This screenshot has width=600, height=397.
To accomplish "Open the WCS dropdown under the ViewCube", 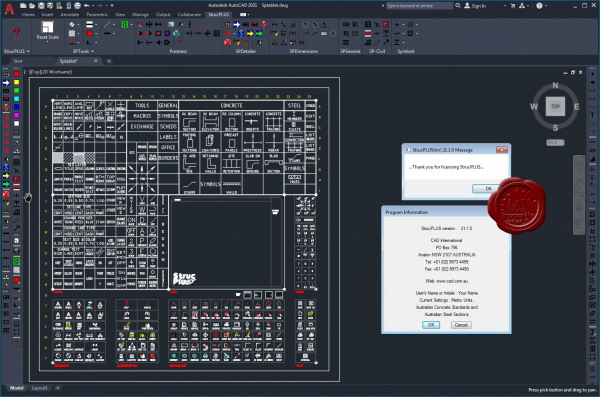I will pyautogui.click(x=555, y=142).
